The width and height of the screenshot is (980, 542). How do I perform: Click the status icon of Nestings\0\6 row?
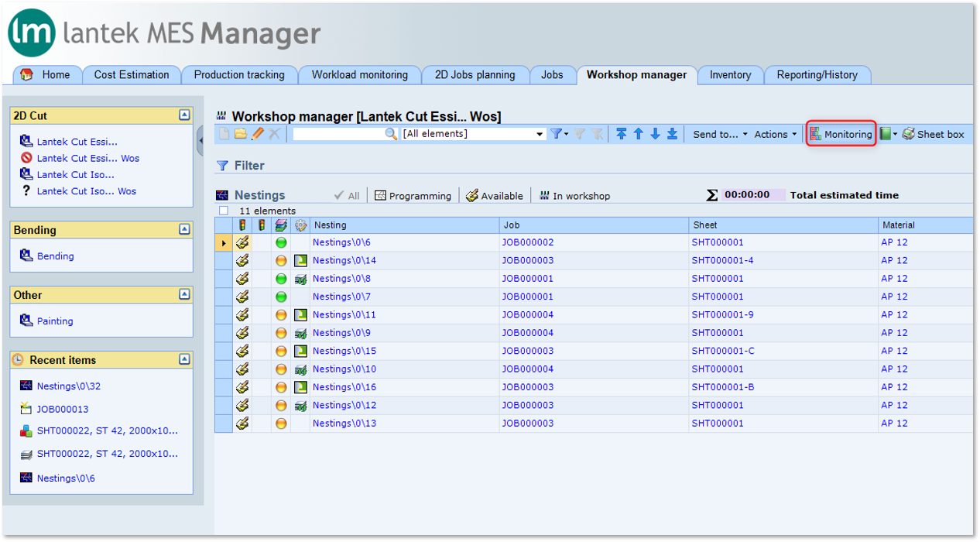click(242, 242)
